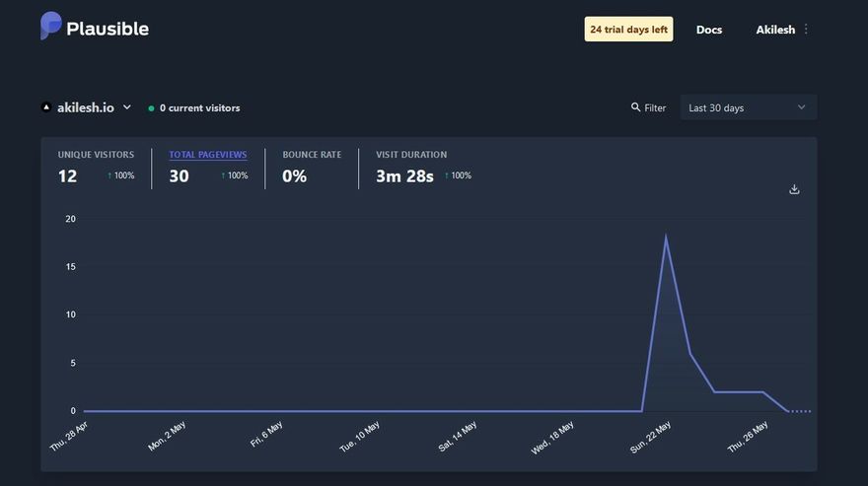The image size is (868, 486).
Task: Open the three-dot menu next to Akilesh
Action: (806, 29)
